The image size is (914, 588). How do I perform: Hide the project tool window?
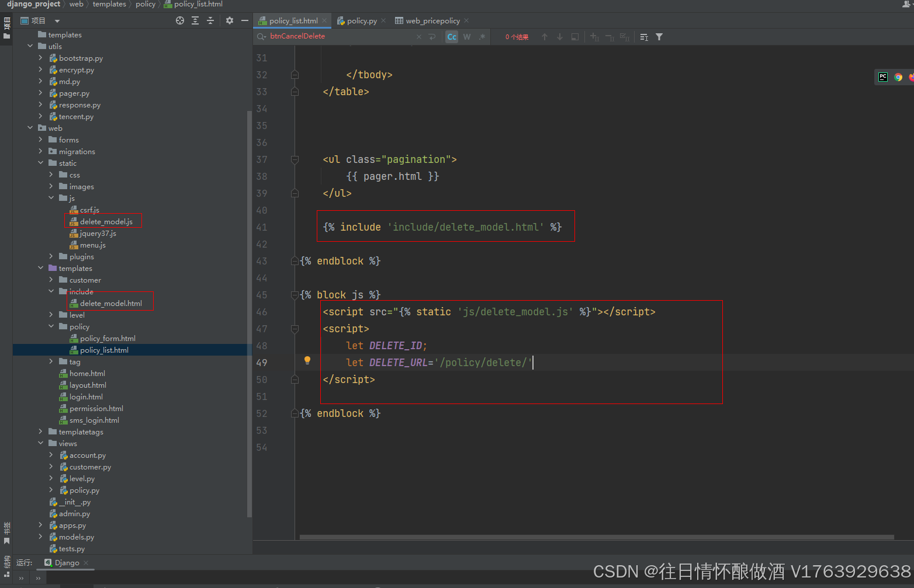245,20
